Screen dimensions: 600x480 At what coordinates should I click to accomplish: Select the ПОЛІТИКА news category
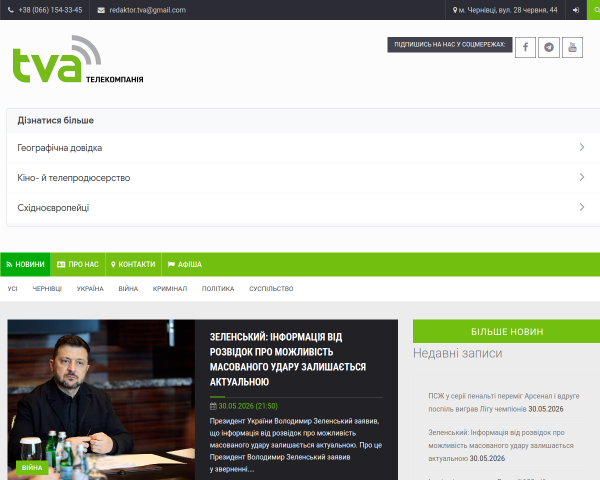(218, 289)
